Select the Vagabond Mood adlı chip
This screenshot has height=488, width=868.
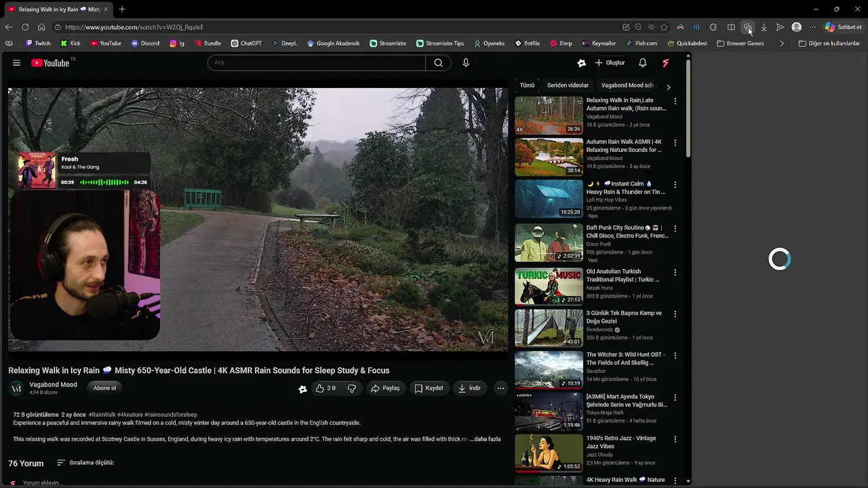(627, 85)
